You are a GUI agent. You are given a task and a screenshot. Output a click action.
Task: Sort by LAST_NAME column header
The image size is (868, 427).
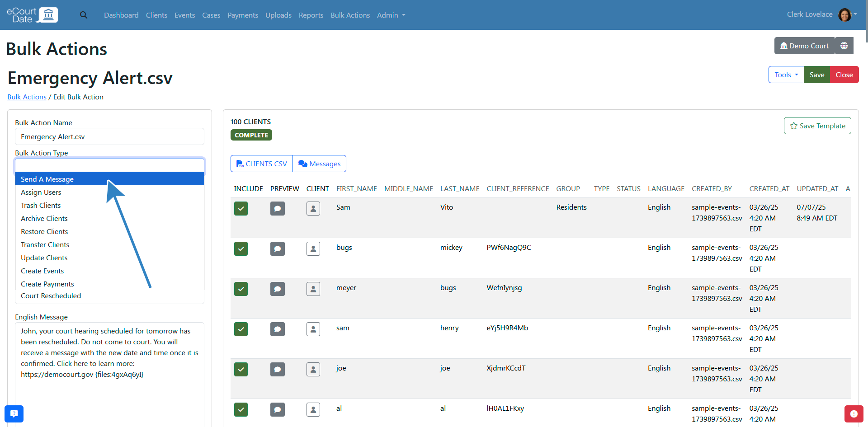click(x=460, y=188)
